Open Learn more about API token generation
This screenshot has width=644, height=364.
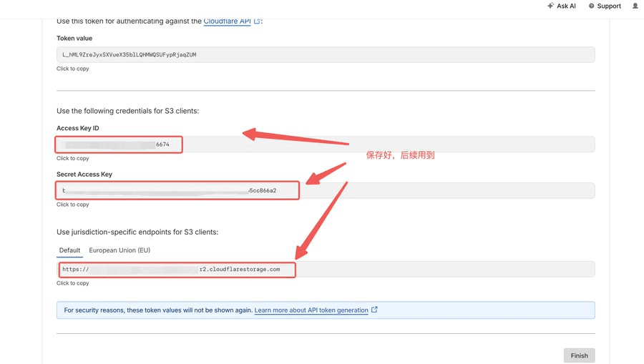311,310
